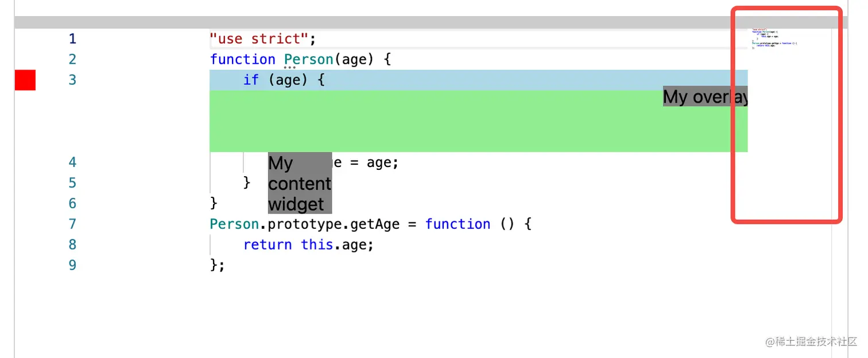Click the function keyword on line 2
868x358 pixels.
pyautogui.click(x=243, y=59)
